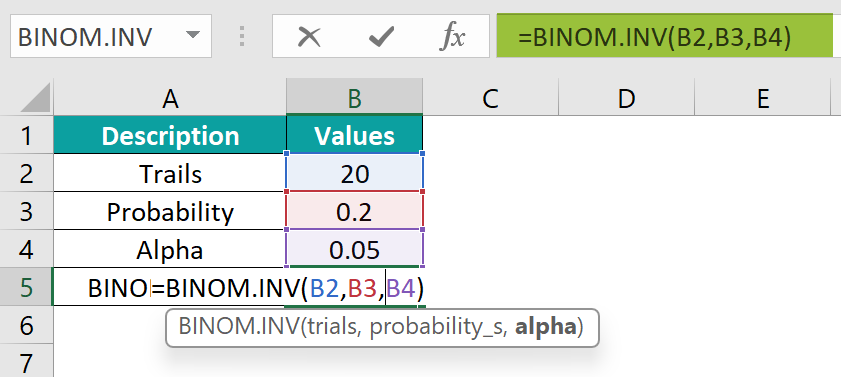Viewport: 841px width, 377px height.
Task: Select row 2 header
Action: coord(26,173)
